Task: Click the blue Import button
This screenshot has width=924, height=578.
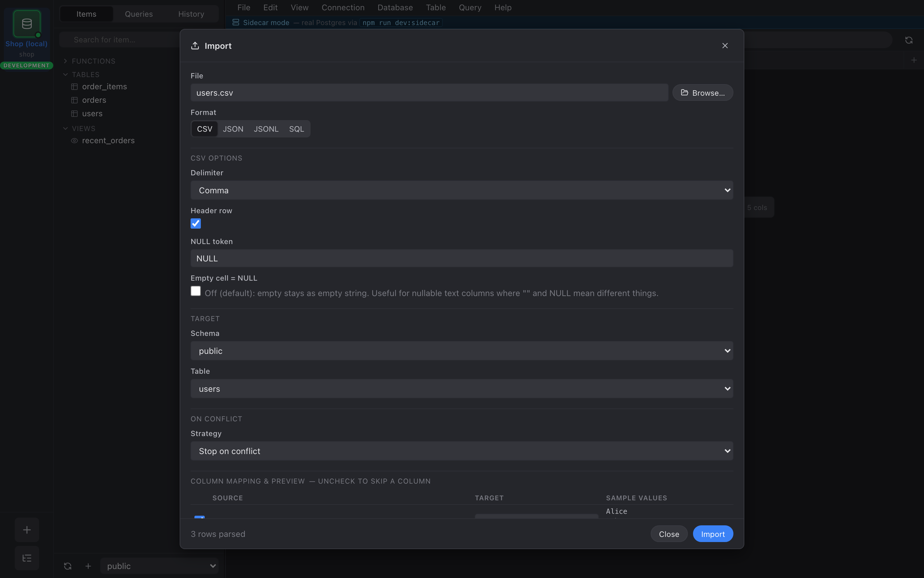Action: coord(713,534)
